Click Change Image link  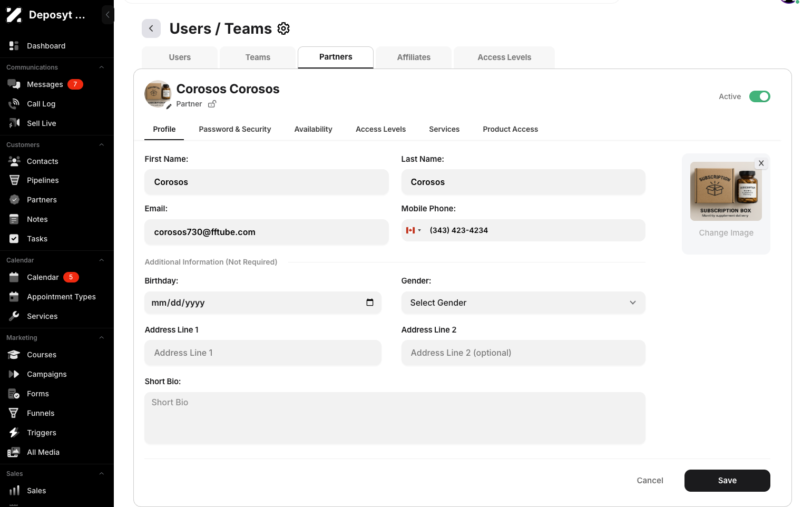(726, 233)
